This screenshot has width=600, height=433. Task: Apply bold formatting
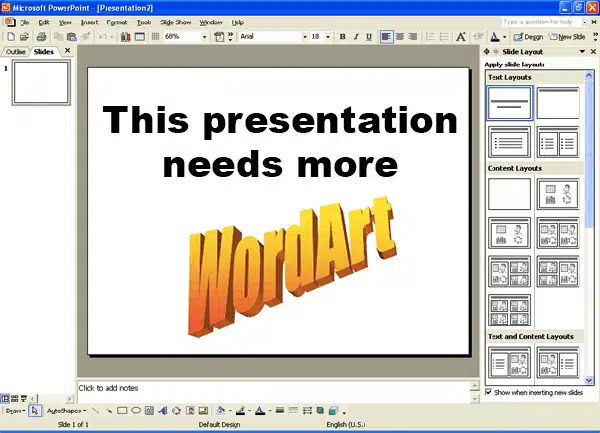(342, 37)
